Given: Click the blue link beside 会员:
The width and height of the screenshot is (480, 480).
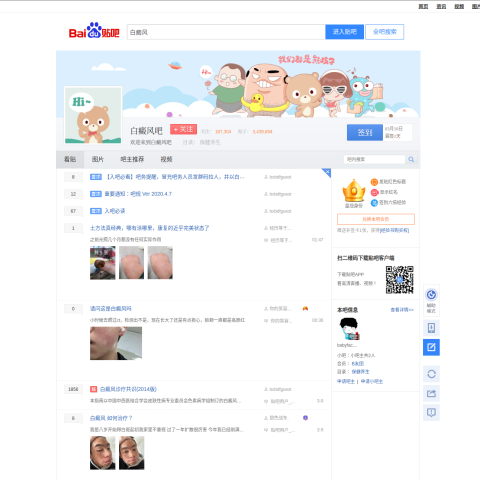Looking at the screenshot, I should point(358,364).
